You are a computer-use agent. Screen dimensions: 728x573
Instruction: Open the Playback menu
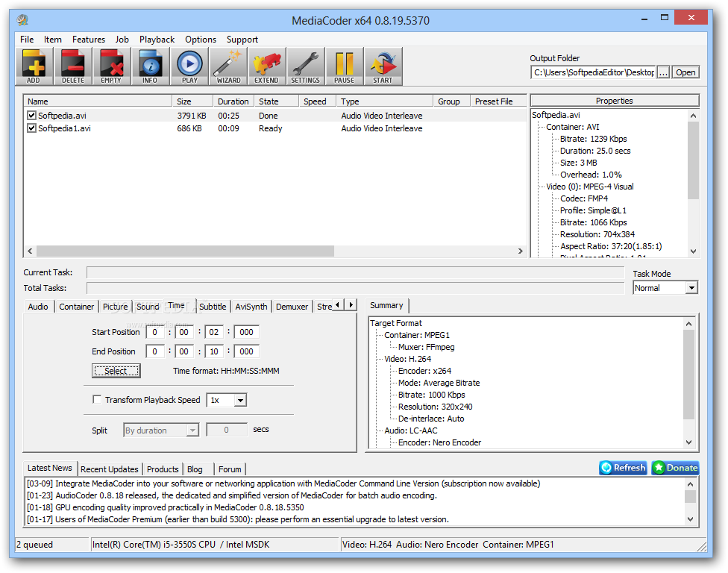pyautogui.click(x=157, y=40)
